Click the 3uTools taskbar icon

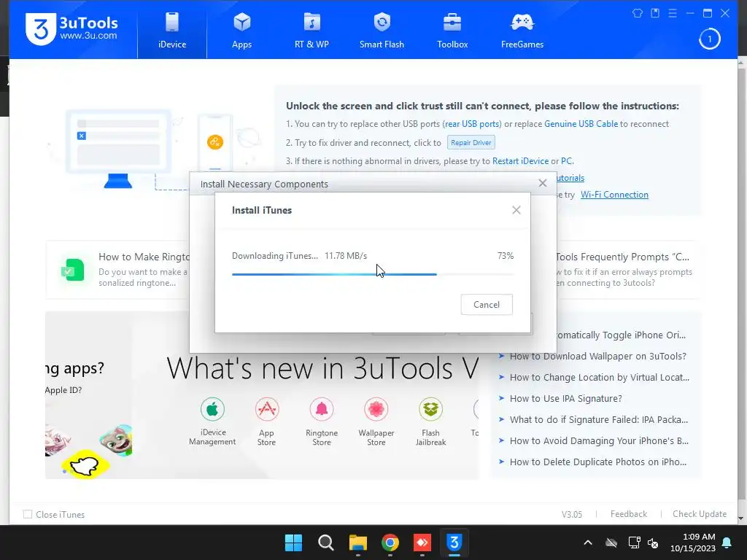[454, 542]
